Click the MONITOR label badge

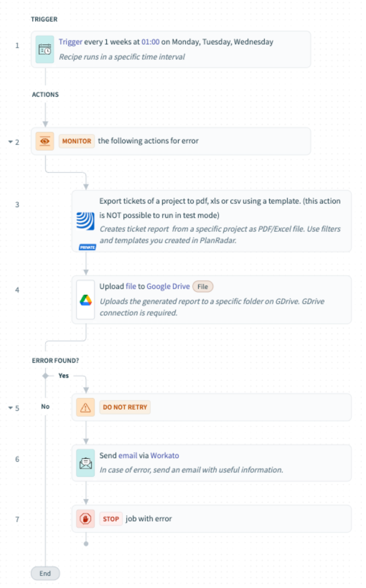pos(76,141)
